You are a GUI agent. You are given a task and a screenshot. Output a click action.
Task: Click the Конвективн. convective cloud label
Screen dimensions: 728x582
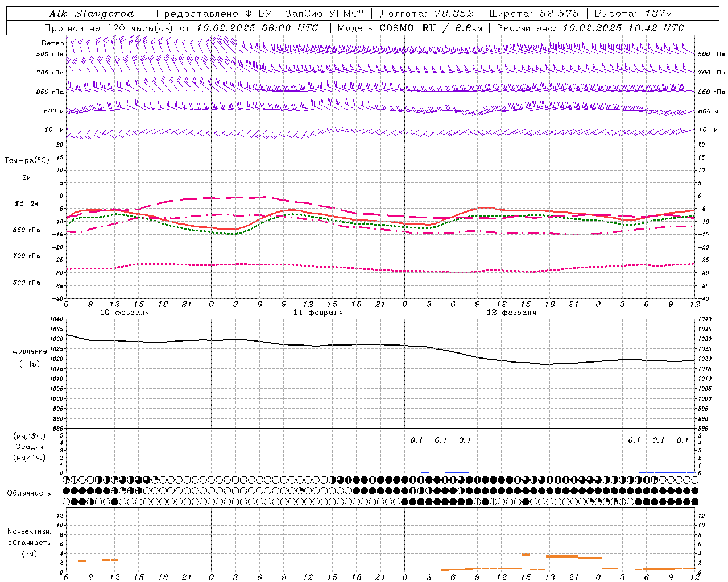click(29, 531)
